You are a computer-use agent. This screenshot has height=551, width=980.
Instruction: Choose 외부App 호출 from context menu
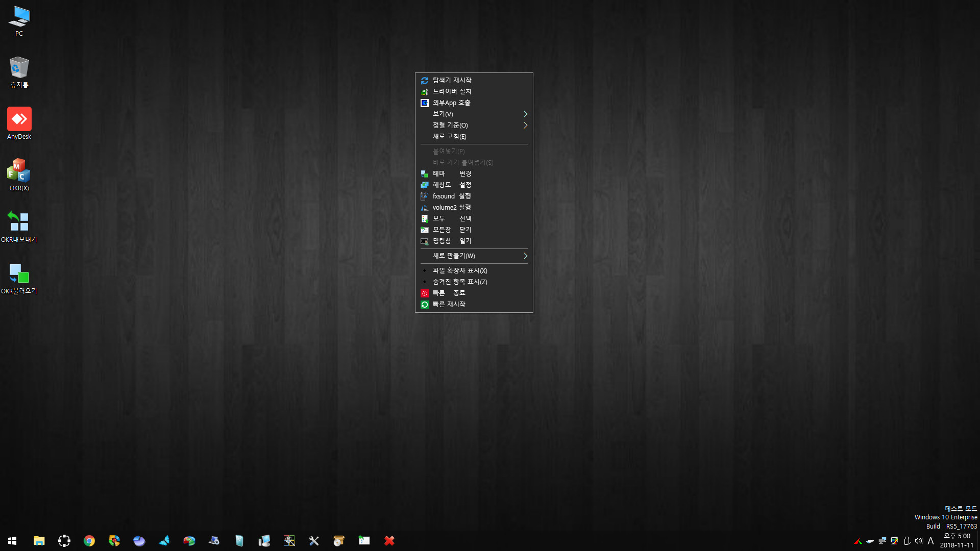click(x=474, y=103)
